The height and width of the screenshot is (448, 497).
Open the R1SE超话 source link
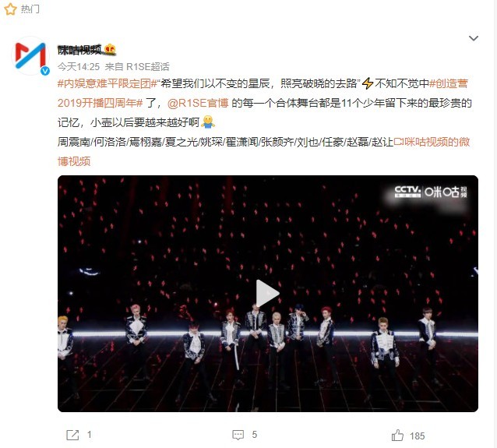(x=148, y=66)
